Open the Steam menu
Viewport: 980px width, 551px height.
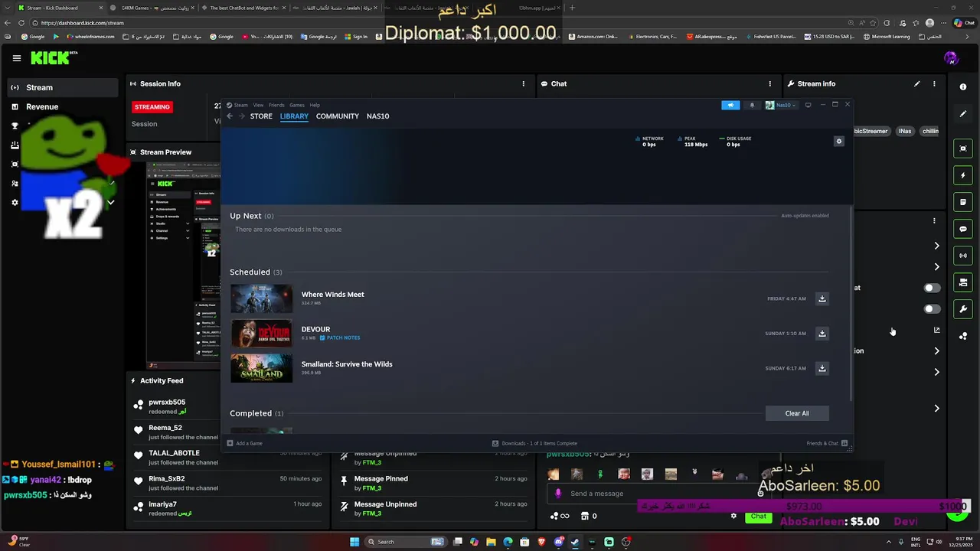(240, 105)
